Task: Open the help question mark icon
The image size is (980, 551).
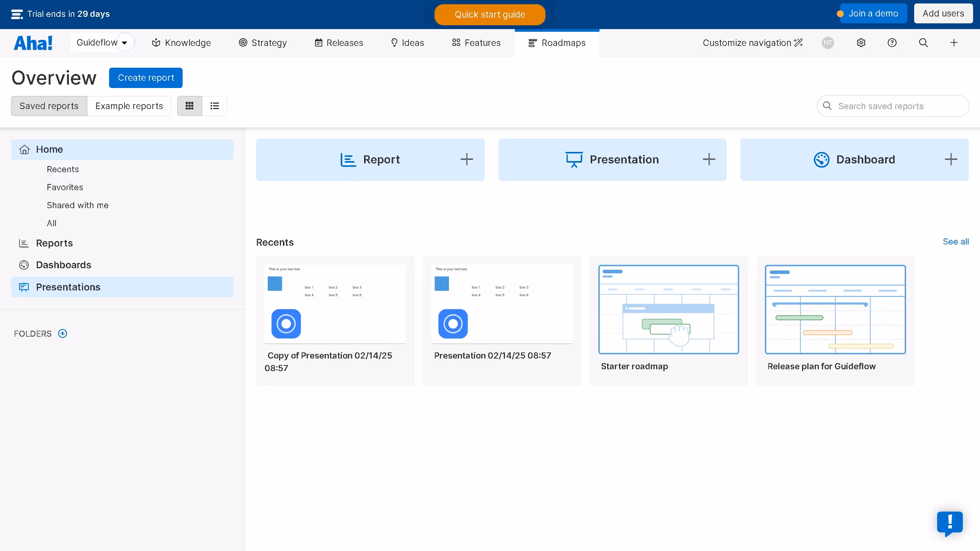Action: coord(892,43)
